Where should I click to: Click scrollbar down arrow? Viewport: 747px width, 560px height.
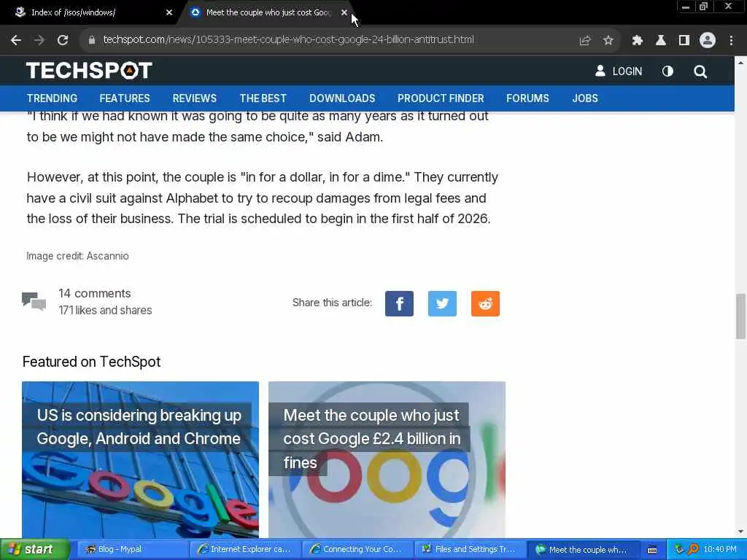pyautogui.click(x=740, y=532)
